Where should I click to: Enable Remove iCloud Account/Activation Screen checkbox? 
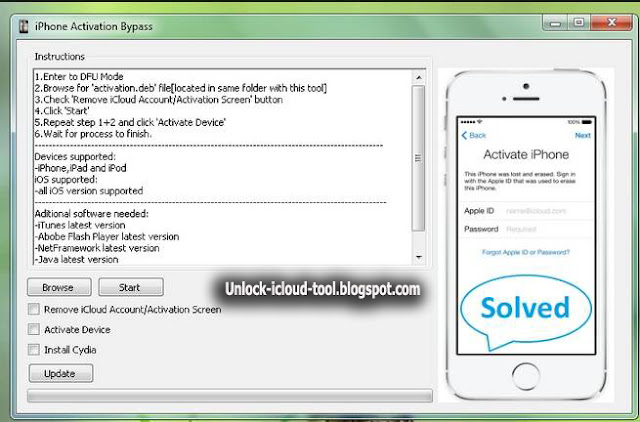coord(34,309)
